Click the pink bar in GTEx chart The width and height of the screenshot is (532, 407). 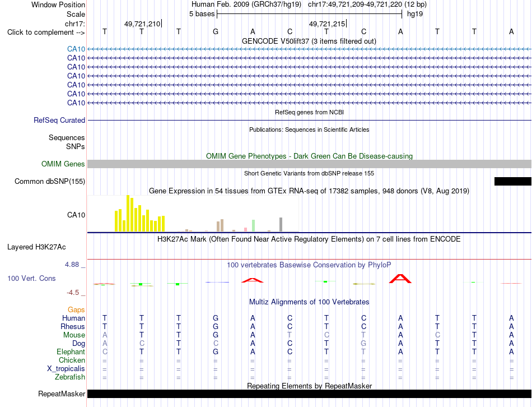pos(246,230)
